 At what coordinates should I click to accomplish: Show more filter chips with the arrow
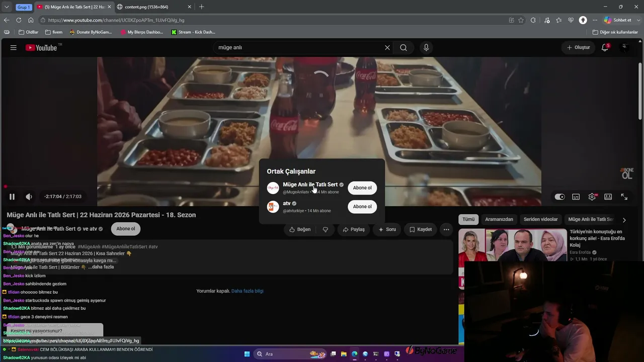pos(624,220)
